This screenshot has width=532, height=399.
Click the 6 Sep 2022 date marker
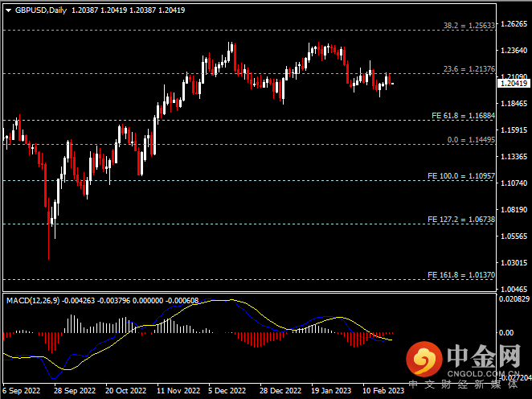[23, 392]
